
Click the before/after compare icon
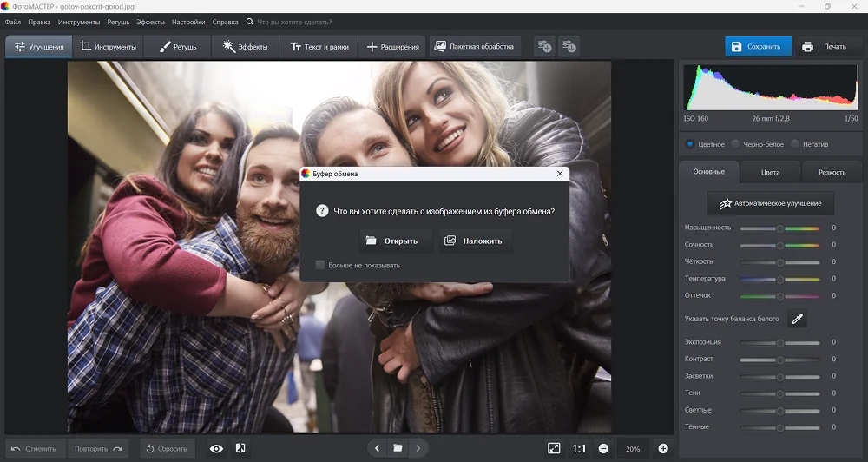pyautogui.click(x=240, y=448)
